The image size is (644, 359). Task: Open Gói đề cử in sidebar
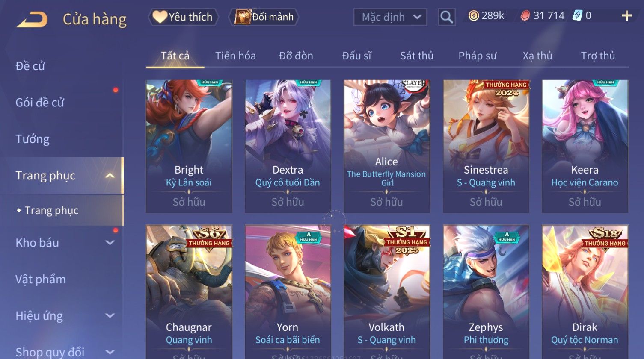40,103
